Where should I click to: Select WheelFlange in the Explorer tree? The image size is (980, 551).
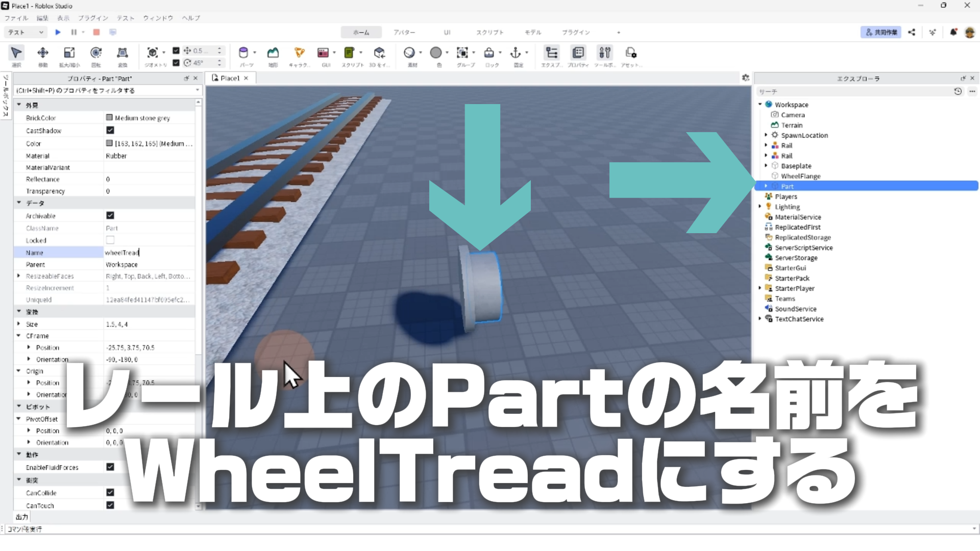[x=800, y=176]
